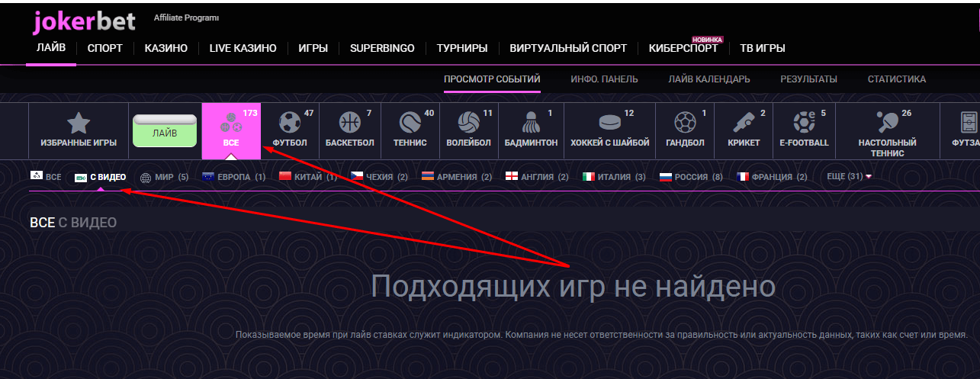
Task: Filter by Европа flag
Action: point(208,177)
